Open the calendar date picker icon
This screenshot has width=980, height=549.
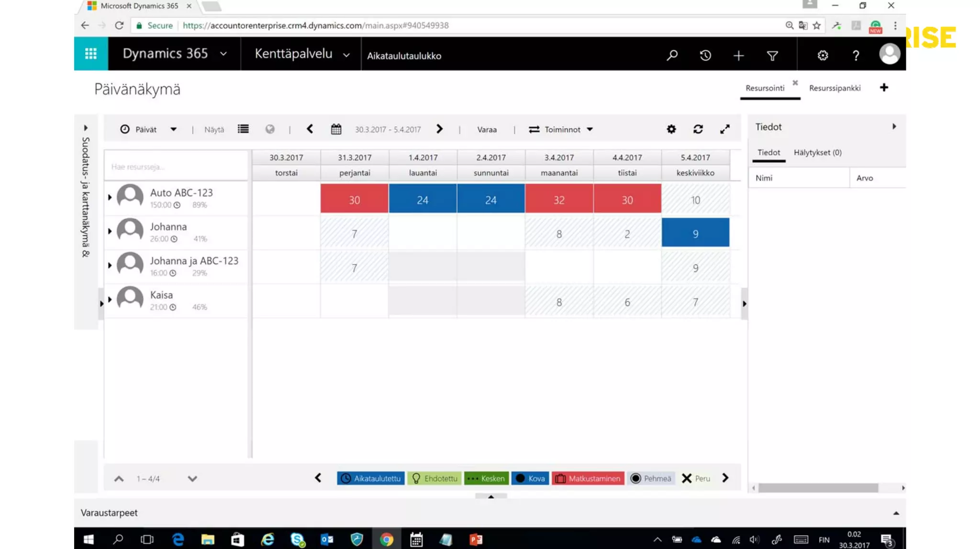336,129
